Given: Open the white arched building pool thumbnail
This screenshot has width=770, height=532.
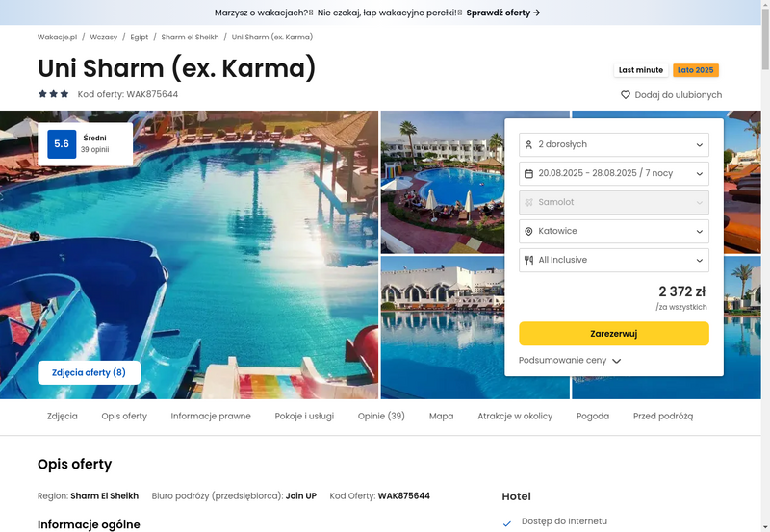Looking at the screenshot, I should click(443, 327).
